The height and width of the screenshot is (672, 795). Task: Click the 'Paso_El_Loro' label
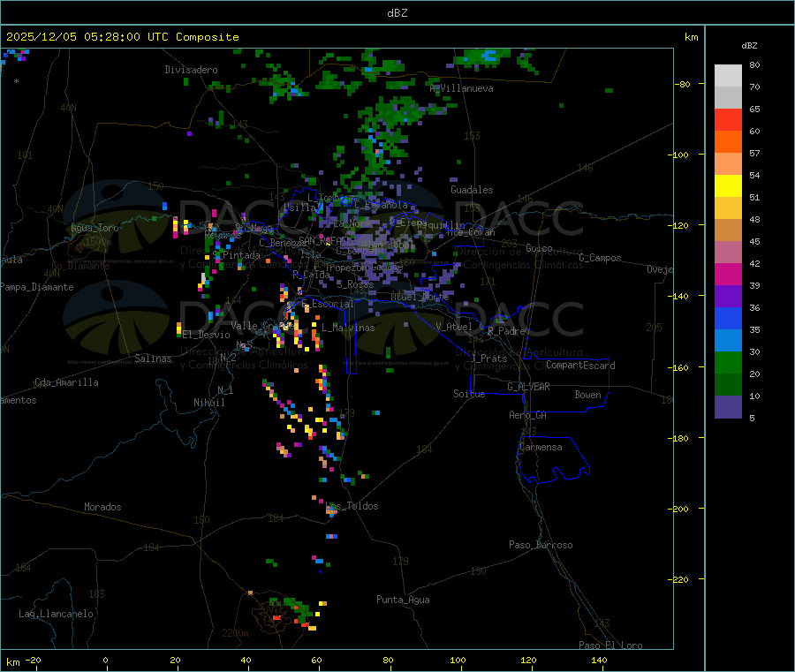pyautogui.click(x=611, y=646)
